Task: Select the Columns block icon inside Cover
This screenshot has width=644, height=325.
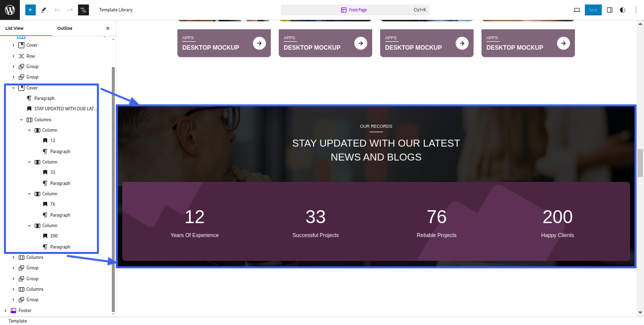Action: (x=29, y=120)
